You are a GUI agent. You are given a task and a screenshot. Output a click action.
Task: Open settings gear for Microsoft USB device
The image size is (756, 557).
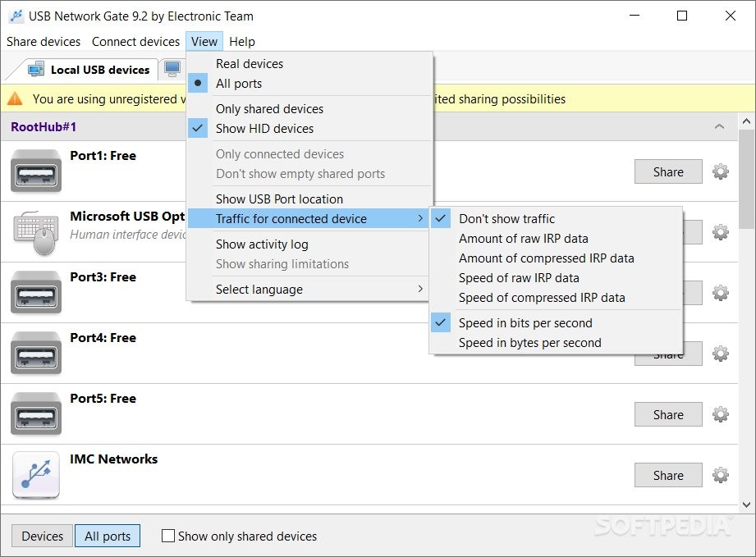click(x=721, y=232)
